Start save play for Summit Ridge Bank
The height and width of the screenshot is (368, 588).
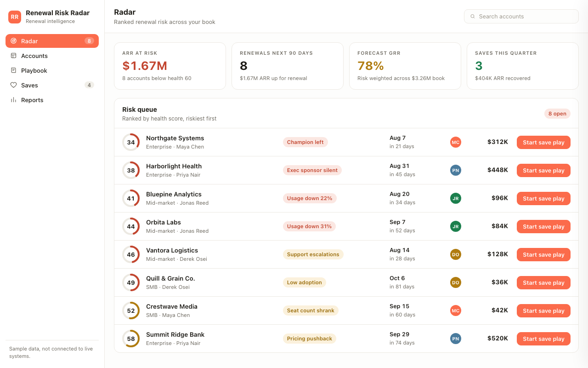[543, 339]
